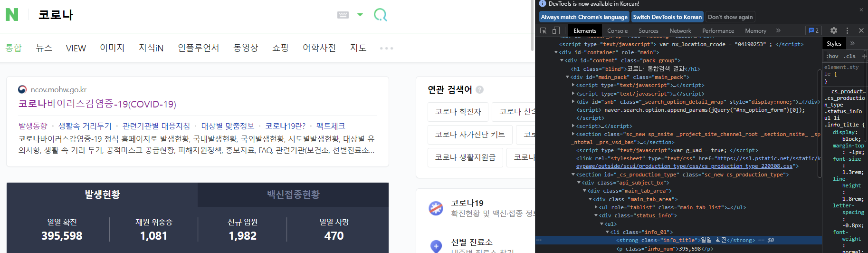
Task: Toggle the device toolbar icon in DevTools
Action: (556, 30)
